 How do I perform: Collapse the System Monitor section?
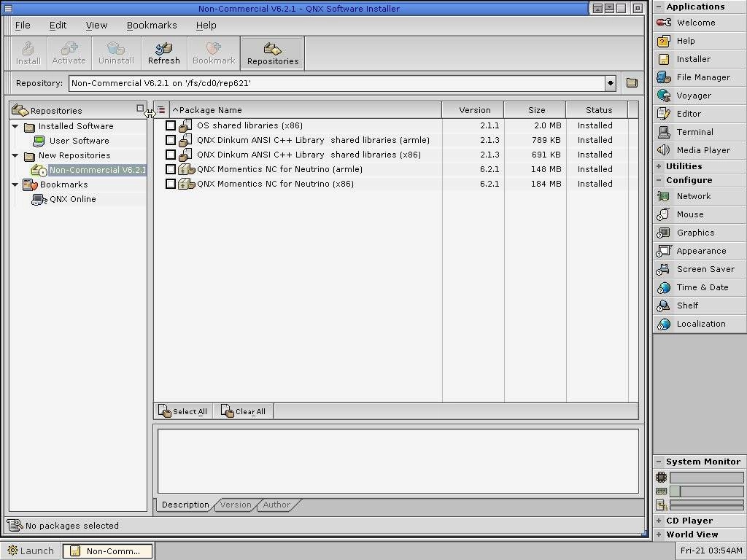(659, 462)
